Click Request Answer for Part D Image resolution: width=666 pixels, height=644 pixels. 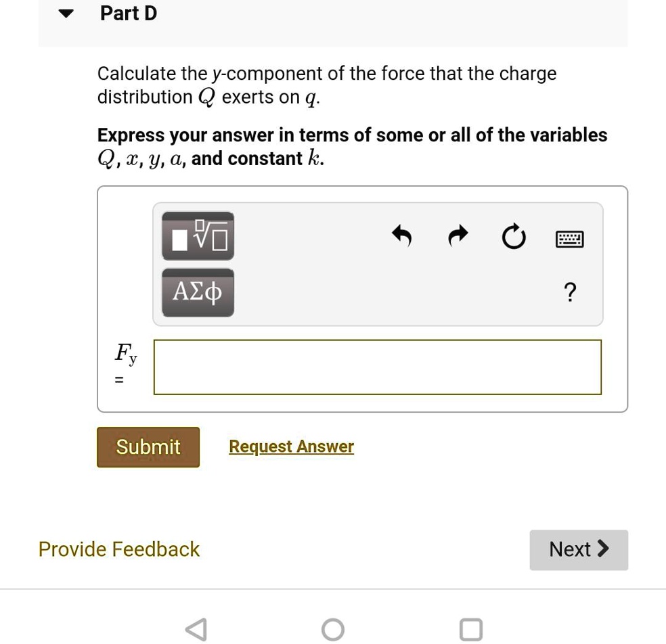pos(291,446)
